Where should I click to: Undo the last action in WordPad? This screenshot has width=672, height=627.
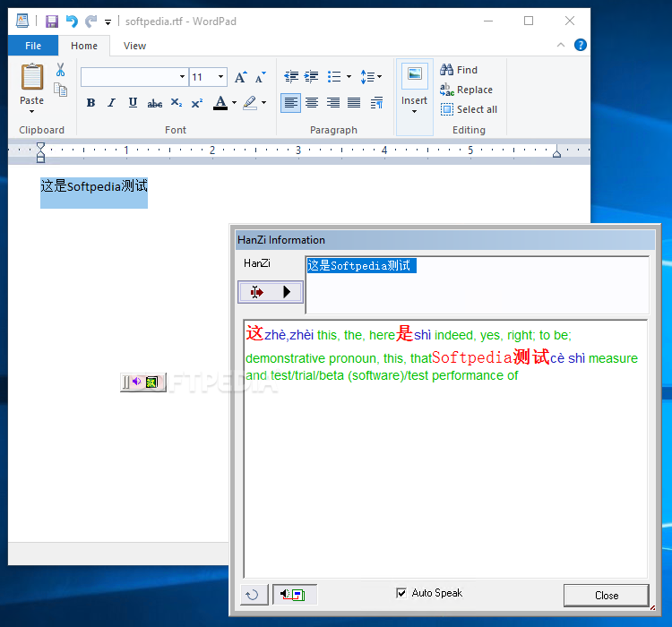[x=72, y=21]
